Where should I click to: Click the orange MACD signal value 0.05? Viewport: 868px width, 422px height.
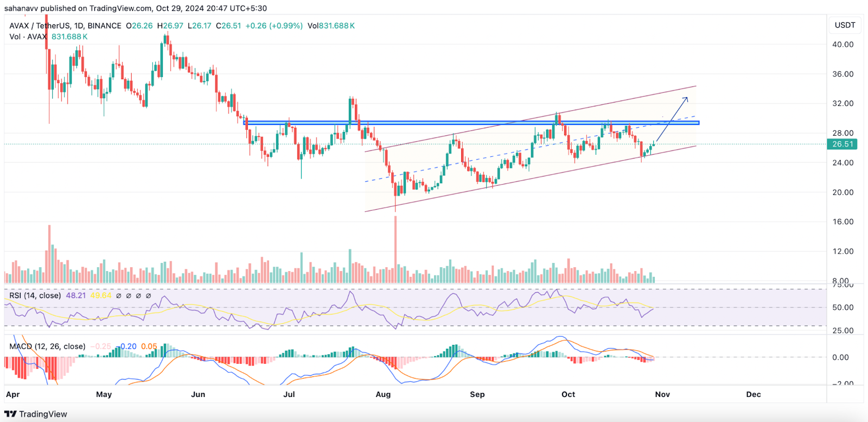[149, 347]
